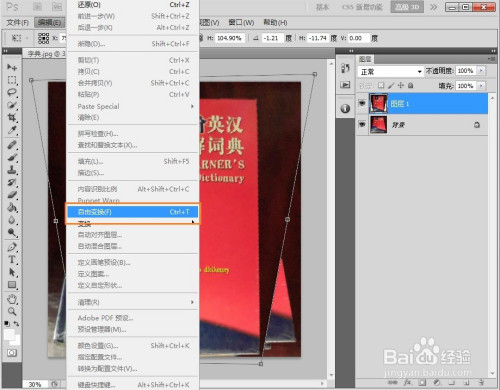Click the foreground color swatch
This screenshot has width=500, height=390.
coord(9,334)
